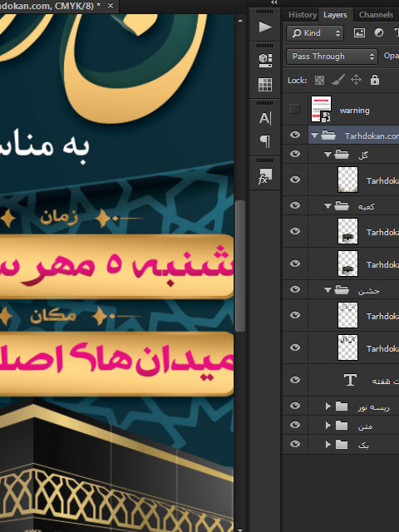Click the canvas vertical scrollbar thumb
399x532 pixels.
pyautogui.click(x=240, y=266)
